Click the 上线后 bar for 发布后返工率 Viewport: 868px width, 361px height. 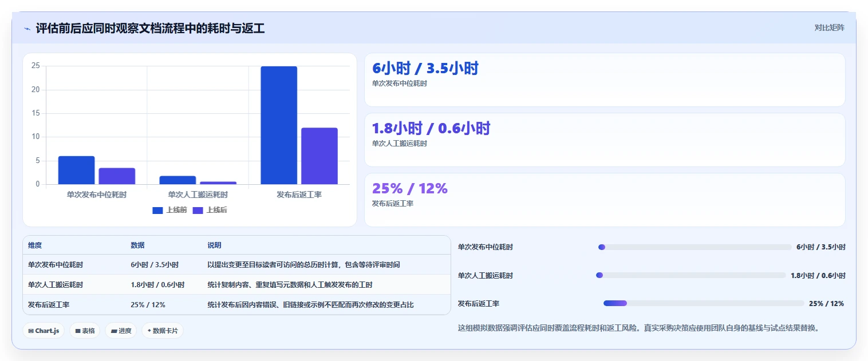tap(319, 156)
